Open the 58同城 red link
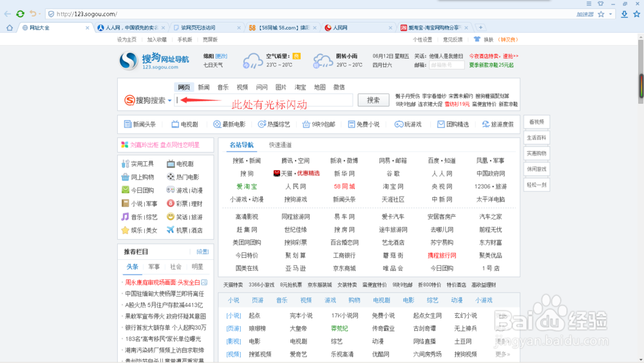644x363 pixels. pos(344,186)
